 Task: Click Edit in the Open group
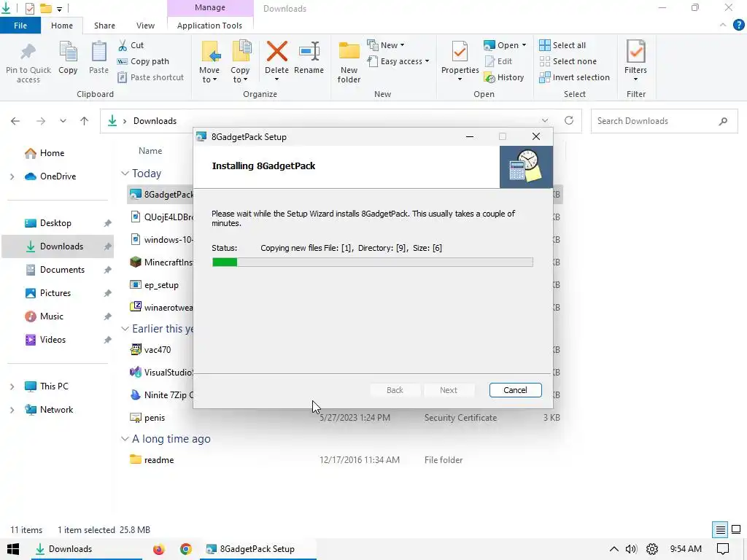(498, 61)
